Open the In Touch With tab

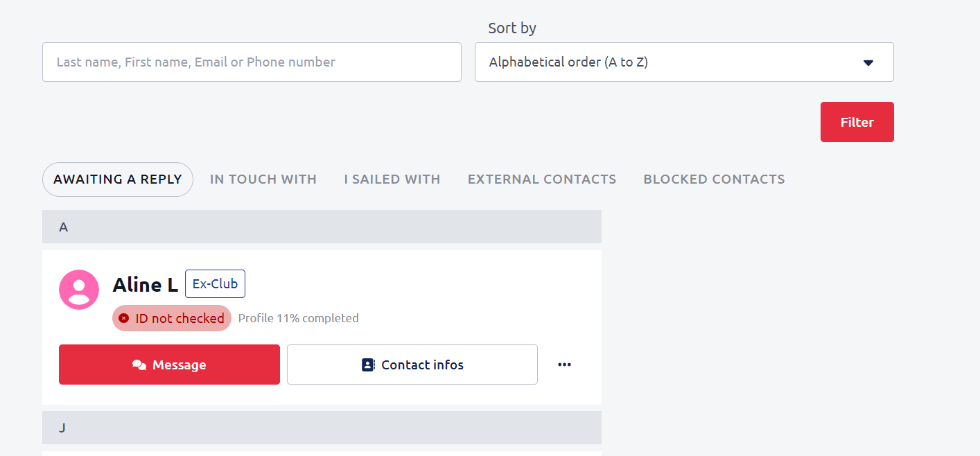(263, 179)
